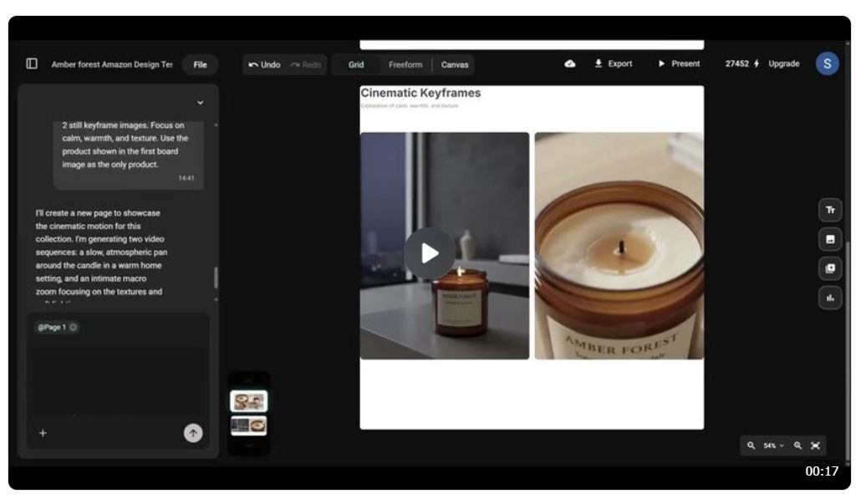The height and width of the screenshot is (504, 866).
Task: Click the Amber forest document title
Action: point(112,64)
